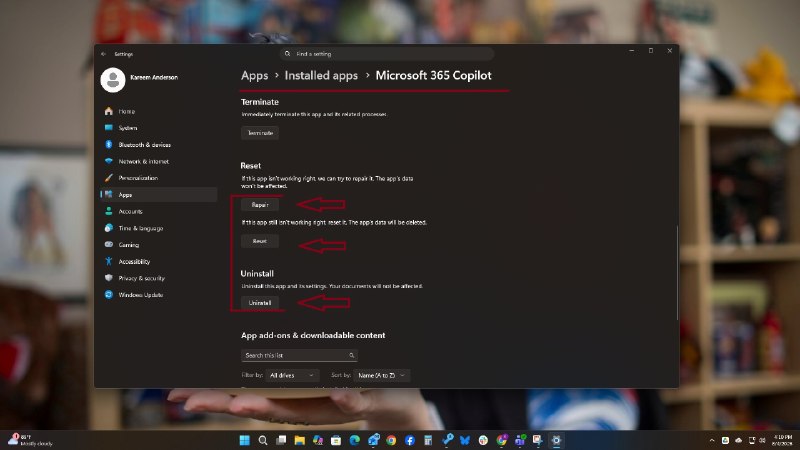This screenshot has height=450, width=800.
Task: Click the Search this list field
Action: click(x=299, y=355)
